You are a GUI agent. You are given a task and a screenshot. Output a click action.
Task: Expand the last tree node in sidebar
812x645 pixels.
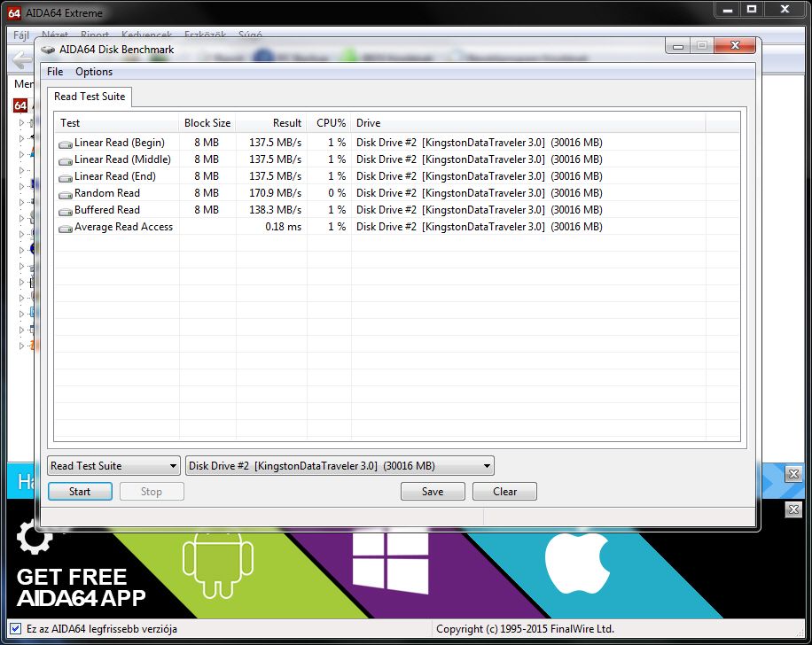tap(21, 346)
